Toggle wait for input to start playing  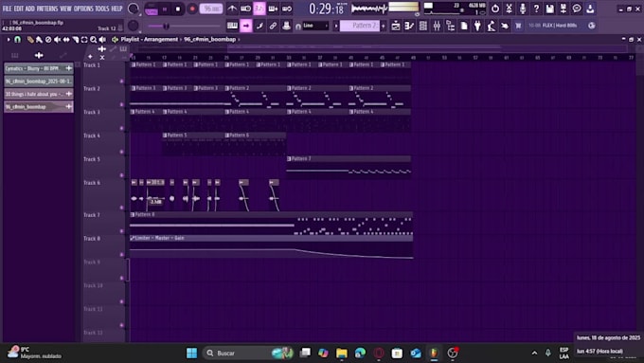pos(245,9)
